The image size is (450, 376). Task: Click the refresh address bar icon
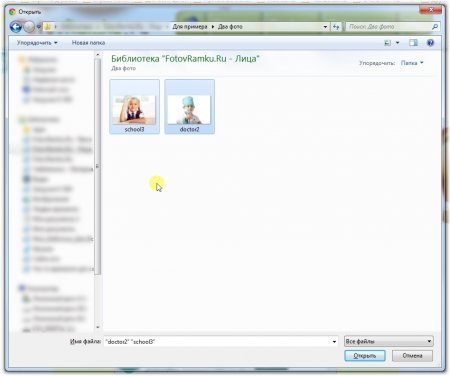pyautogui.click(x=336, y=27)
